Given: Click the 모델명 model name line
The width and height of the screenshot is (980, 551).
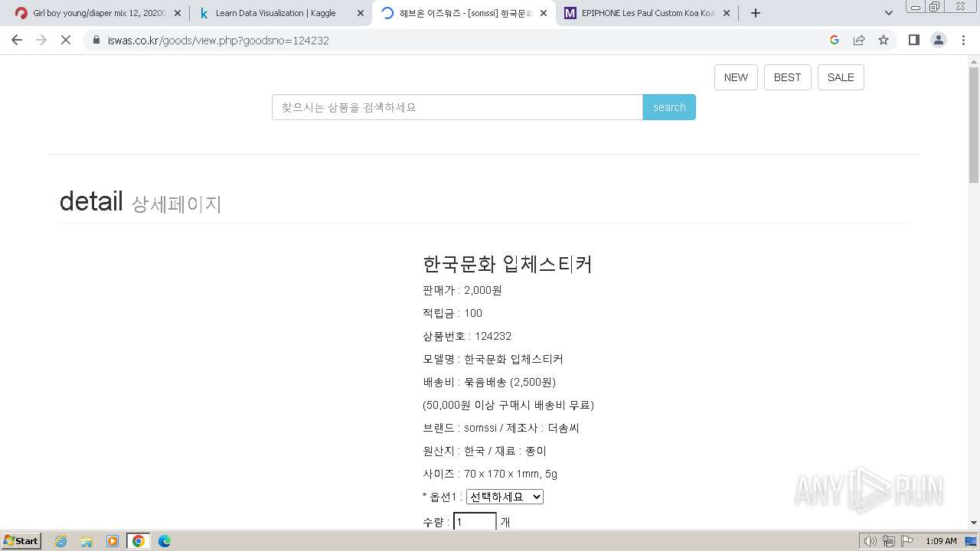Looking at the screenshot, I should tap(493, 360).
